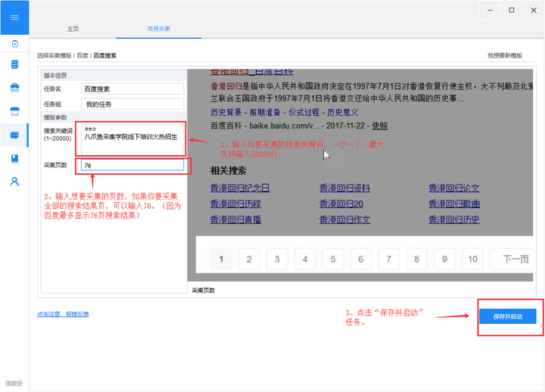Open the task list document icon

(14, 64)
